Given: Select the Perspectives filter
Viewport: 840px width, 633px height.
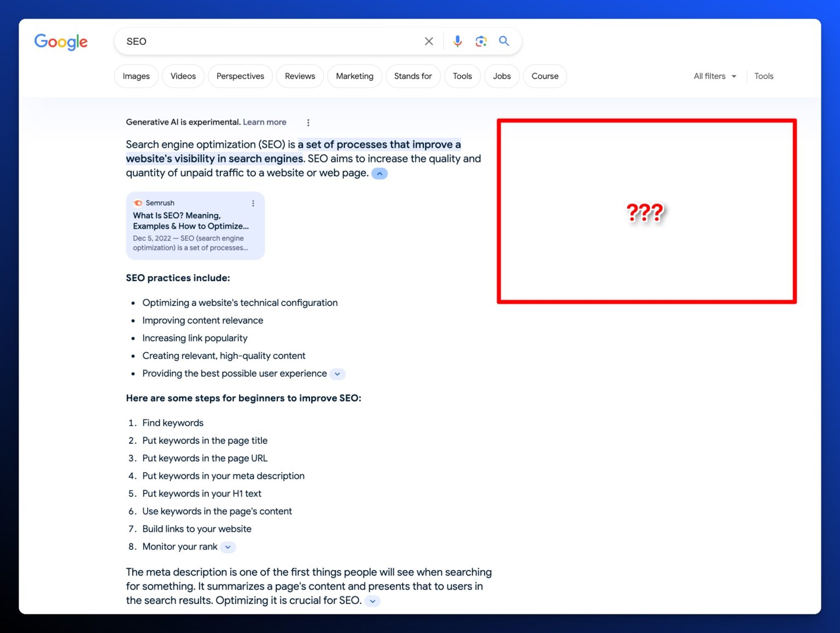Looking at the screenshot, I should point(240,76).
